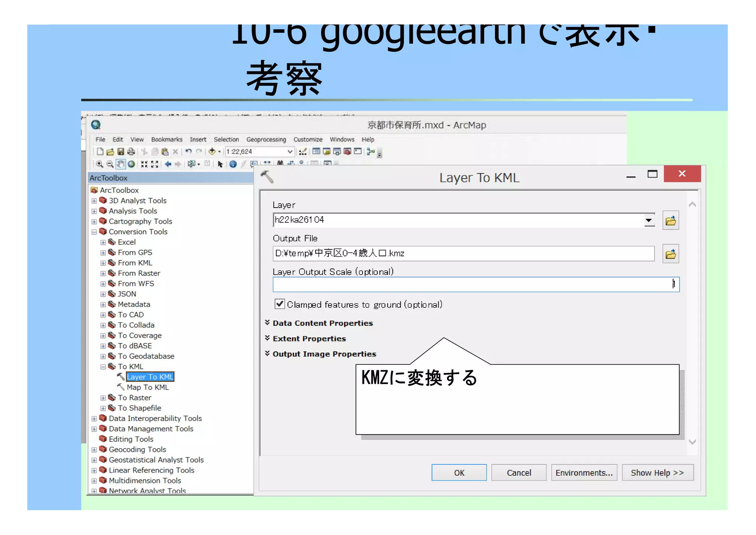The image size is (756, 535).
Task: Open the View menu
Action: click(x=137, y=139)
